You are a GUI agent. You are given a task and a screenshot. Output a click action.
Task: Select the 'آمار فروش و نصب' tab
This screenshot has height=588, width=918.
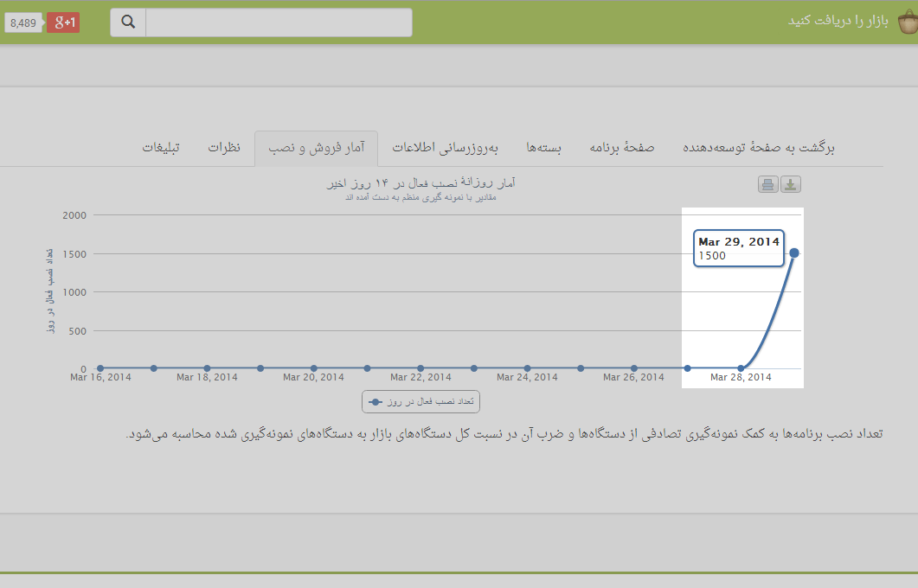pos(316,149)
